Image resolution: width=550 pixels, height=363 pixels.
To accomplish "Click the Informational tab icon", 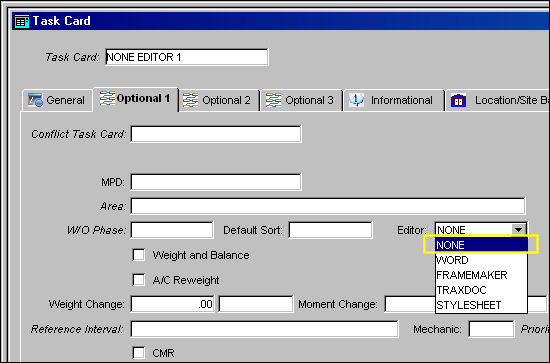I will click(356, 100).
